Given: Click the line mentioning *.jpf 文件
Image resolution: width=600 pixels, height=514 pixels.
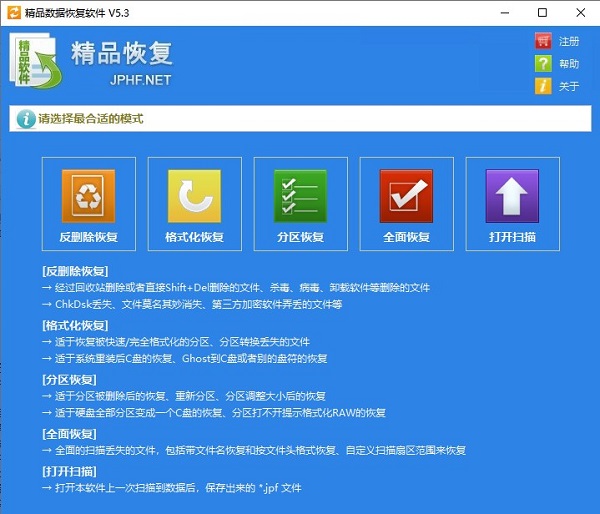Looking at the screenshot, I should tap(172, 488).
